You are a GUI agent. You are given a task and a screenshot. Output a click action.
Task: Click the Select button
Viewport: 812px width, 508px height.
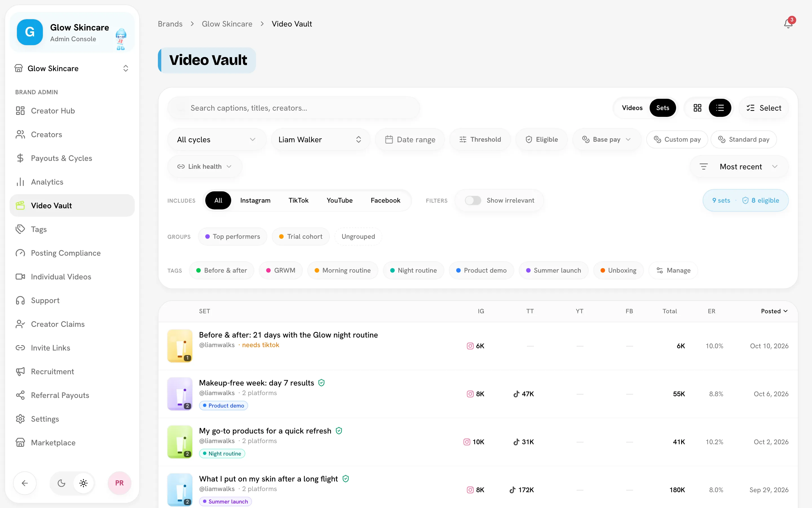click(764, 108)
